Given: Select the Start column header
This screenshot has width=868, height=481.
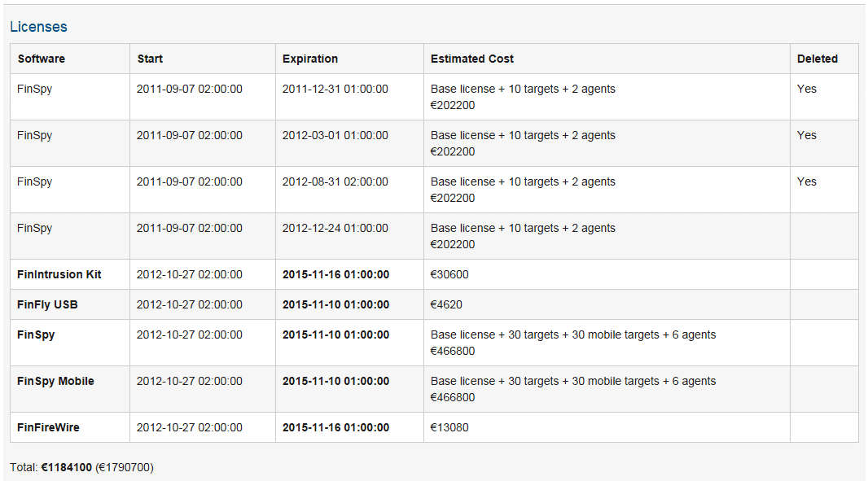Looking at the screenshot, I should tap(150, 59).
